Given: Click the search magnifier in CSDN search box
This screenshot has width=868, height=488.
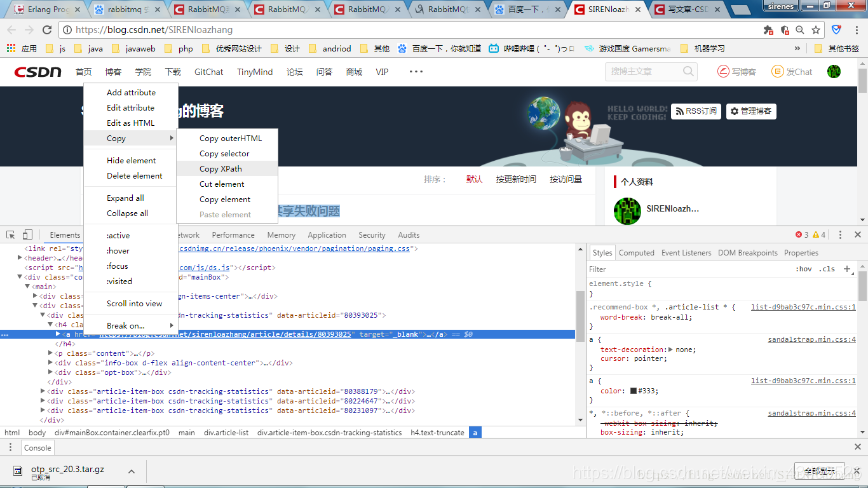Looking at the screenshot, I should (688, 72).
